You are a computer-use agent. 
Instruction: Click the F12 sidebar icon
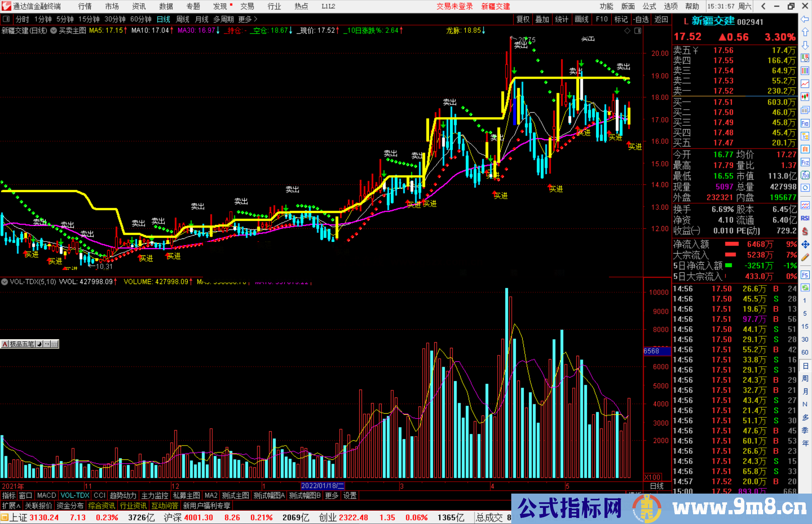pos(805,162)
